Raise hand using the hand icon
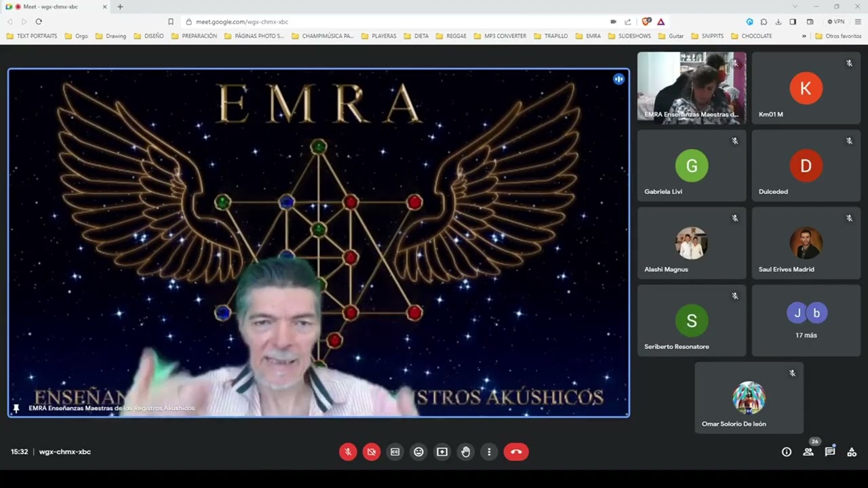This screenshot has width=868, height=488. click(x=466, y=452)
